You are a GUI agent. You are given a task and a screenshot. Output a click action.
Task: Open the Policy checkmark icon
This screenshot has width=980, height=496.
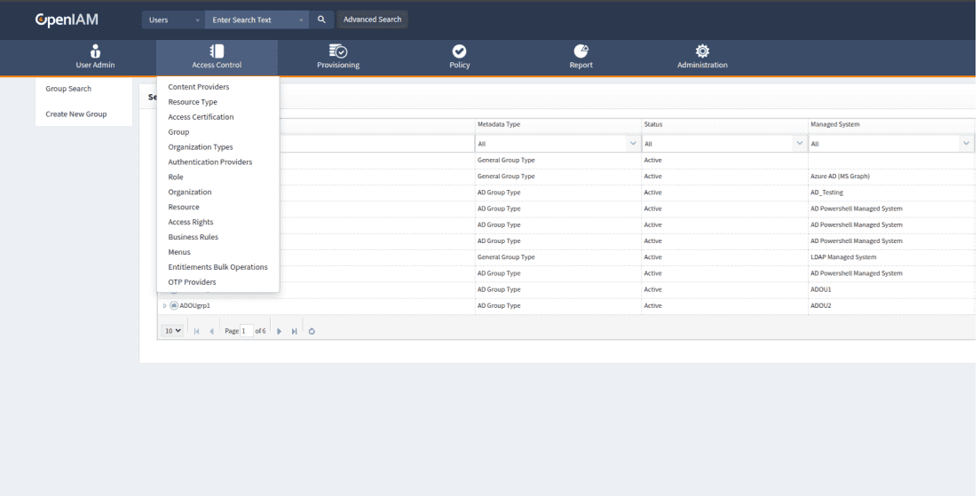(x=459, y=51)
